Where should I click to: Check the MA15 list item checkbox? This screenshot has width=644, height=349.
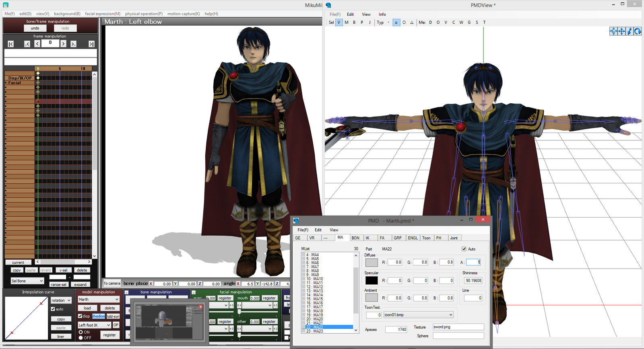[303, 299]
